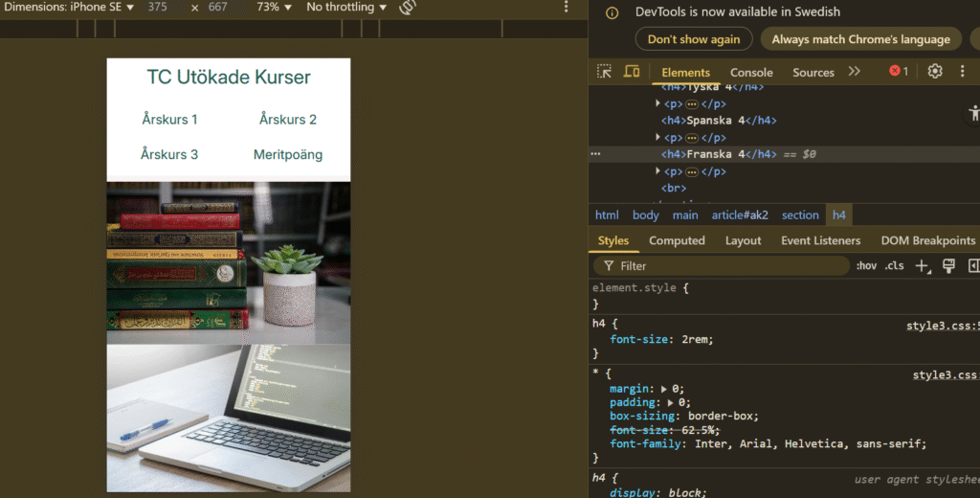Screen dimensions: 980x498
Task: Switch to the Console tab
Action: 751,73
